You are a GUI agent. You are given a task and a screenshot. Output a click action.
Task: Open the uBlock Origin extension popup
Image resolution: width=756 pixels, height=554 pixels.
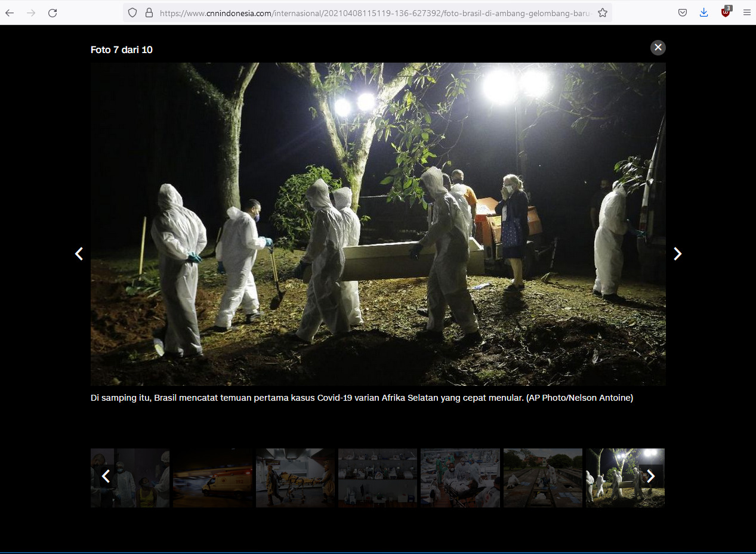726,12
